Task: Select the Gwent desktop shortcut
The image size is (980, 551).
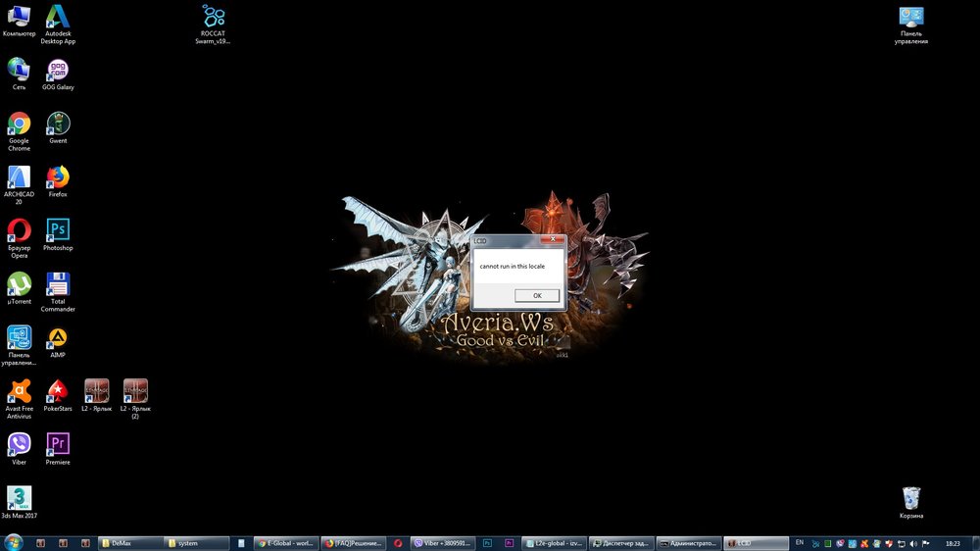Action: click(58, 125)
